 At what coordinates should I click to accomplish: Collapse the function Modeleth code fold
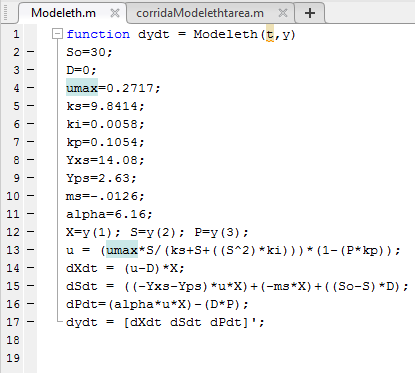coord(57,34)
